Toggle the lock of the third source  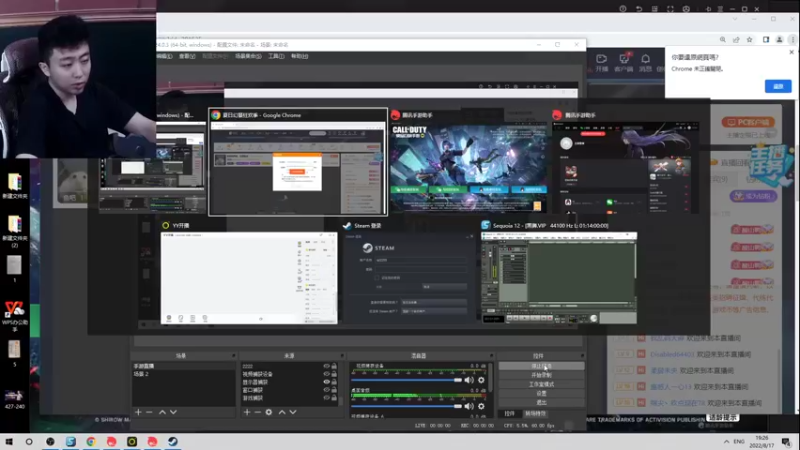point(334,382)
